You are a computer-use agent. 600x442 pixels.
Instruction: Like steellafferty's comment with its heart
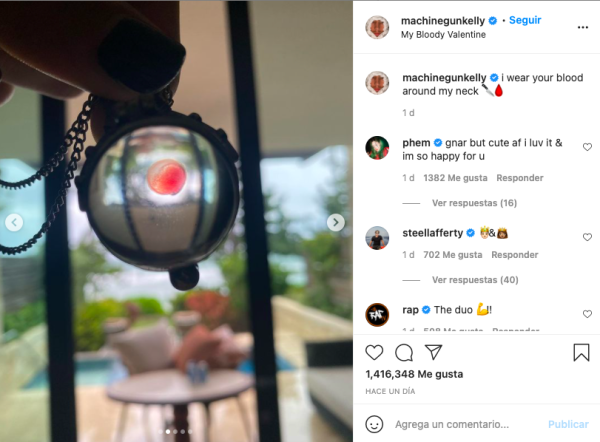pos(587,237)
